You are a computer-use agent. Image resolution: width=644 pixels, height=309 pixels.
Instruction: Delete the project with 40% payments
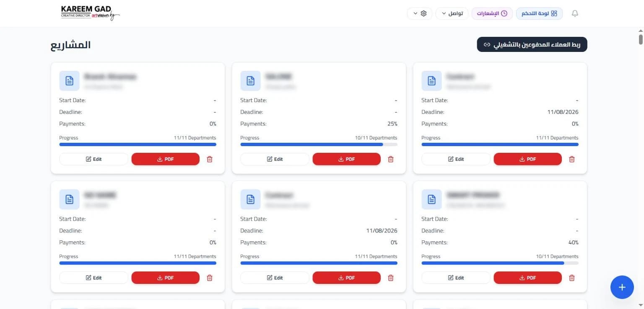pyautogui.click(x=572, y=278)
